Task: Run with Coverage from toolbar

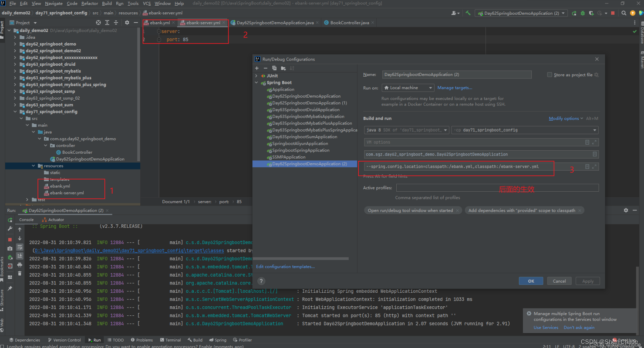Action: pos(591,13)
